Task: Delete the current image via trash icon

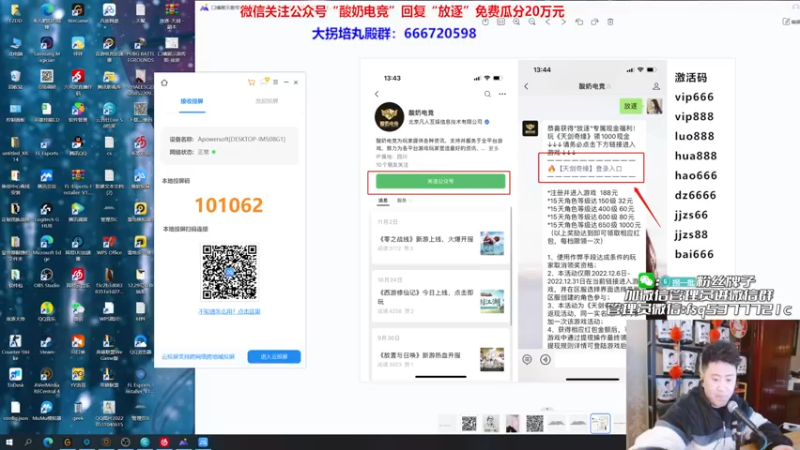Action: coord(610,22)
